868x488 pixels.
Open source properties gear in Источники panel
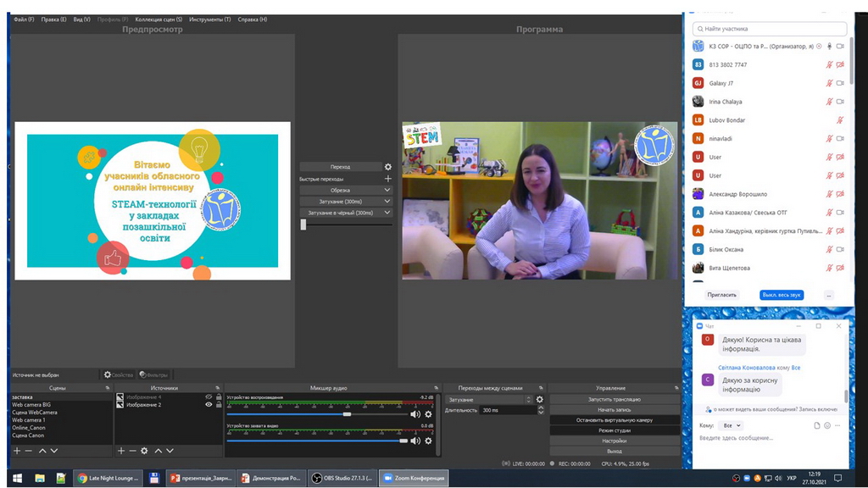pos(144,451)
